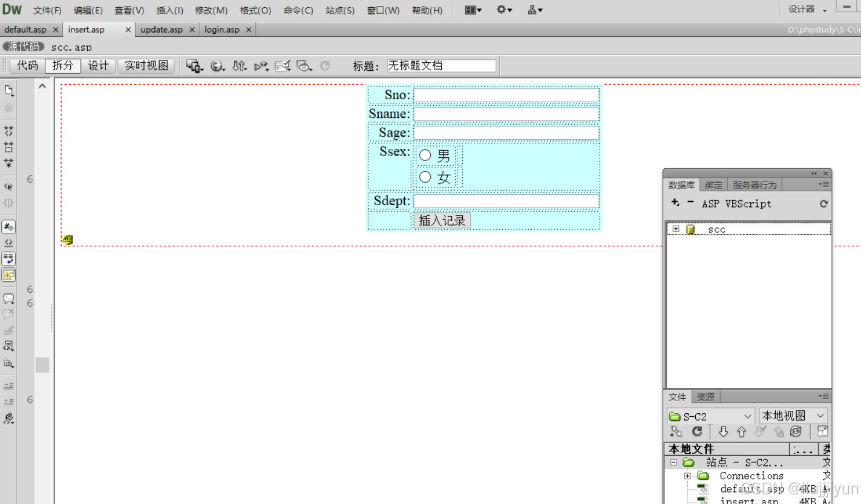Collapse the floating panel to icons
Screen dimensions: 861x504
click(x=814, y=174)
